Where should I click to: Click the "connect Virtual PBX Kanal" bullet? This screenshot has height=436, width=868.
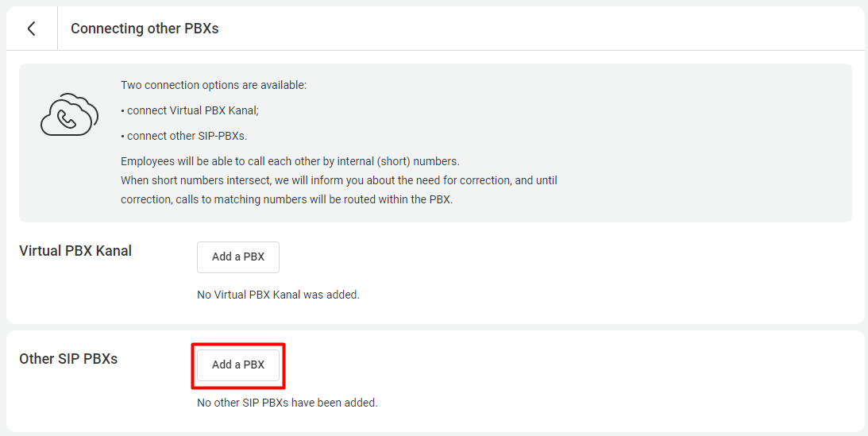pos(190,110)
